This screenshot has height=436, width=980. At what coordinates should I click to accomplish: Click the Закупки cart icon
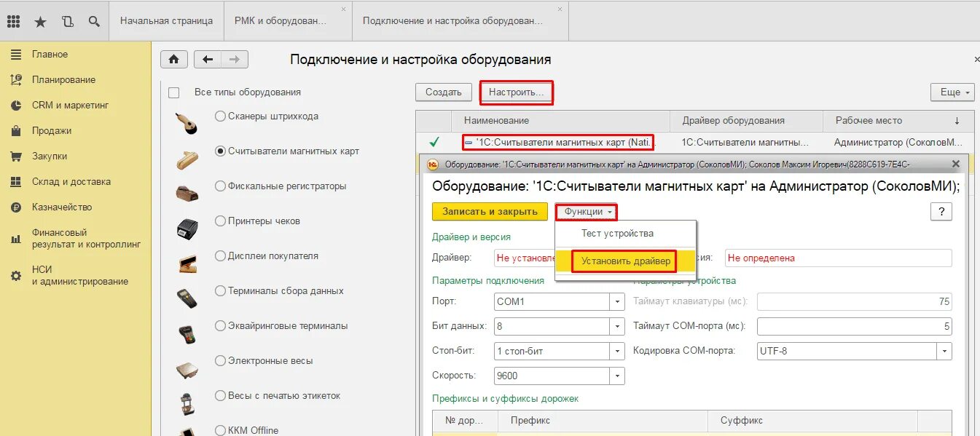tap(16, 156)
